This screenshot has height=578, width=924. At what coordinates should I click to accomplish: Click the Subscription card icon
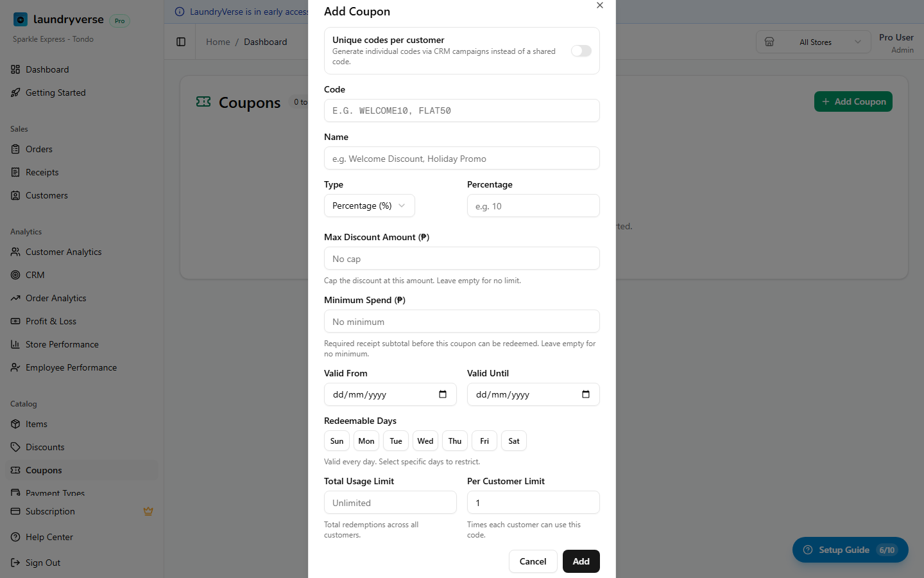(15, 511)
